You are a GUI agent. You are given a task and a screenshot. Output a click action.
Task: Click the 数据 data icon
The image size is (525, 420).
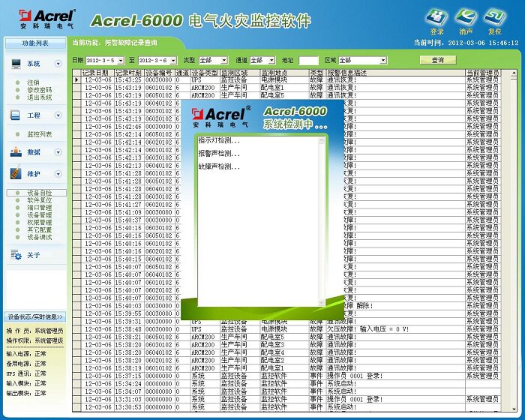click(x=16, y=152)
